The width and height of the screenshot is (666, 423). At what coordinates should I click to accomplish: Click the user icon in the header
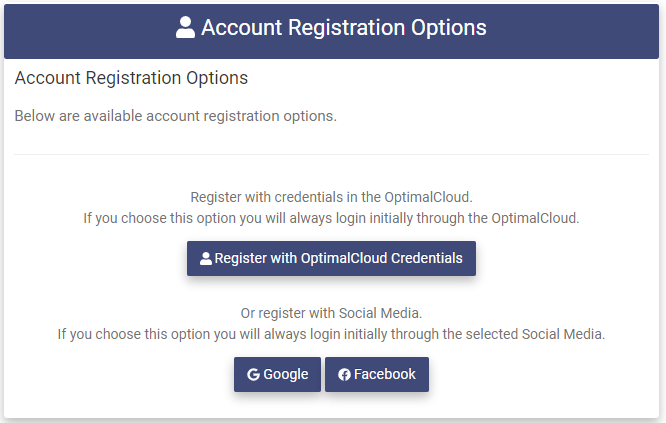pyautogui.click(x=185, y=28)
